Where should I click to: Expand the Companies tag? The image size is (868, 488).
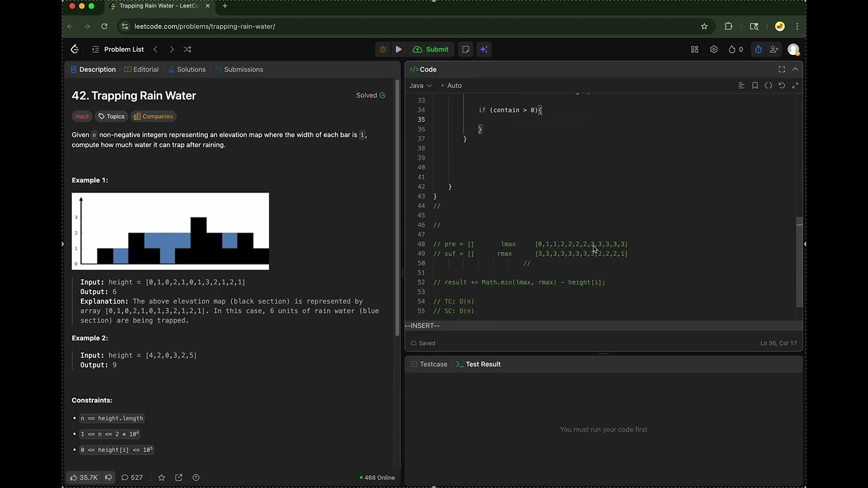pos(153,117)
